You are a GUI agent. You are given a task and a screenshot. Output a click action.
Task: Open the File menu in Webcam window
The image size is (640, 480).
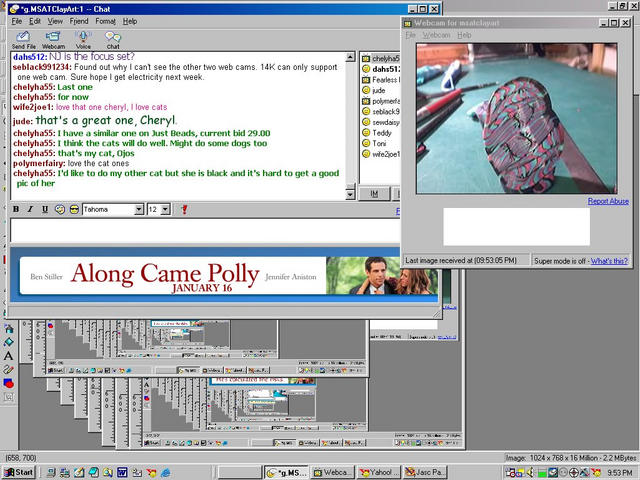(410, 35)
